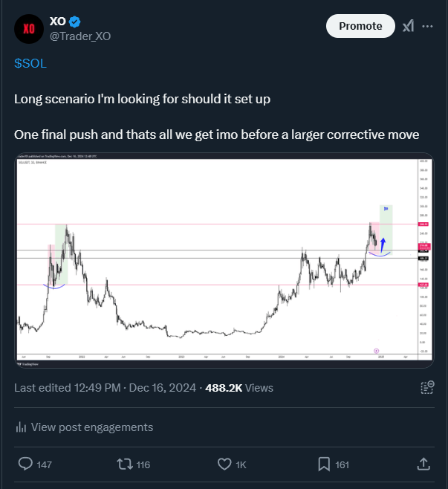
Task: Click the XO display name
Action: (x=58, y=22)
